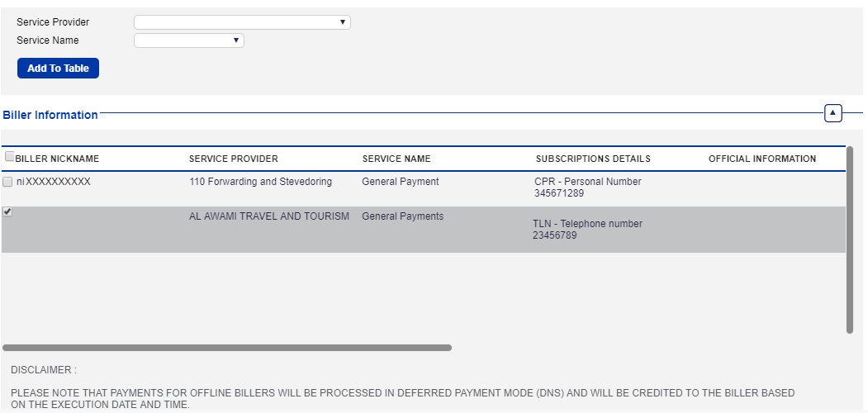Click the Biller Nickname column header
The image size is (868, 413).
(57, 159)
